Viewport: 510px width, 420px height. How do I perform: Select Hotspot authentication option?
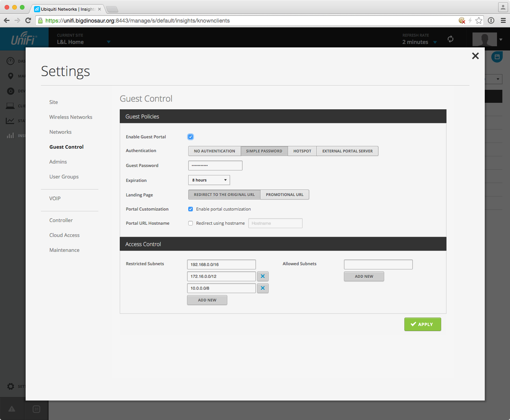coord(302,151)
